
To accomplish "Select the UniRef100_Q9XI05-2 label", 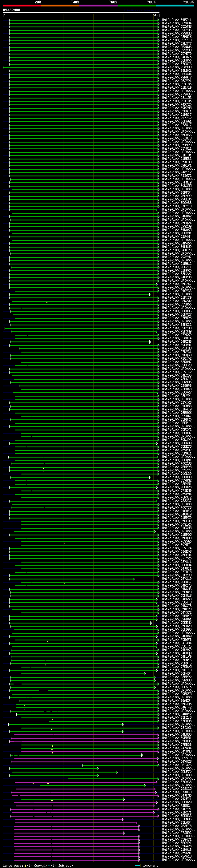I will 179,84.
